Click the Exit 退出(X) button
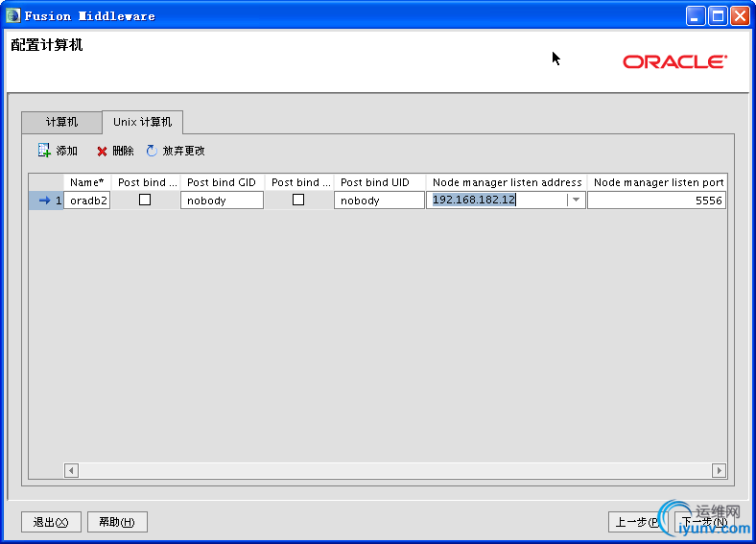 pos(51,522)
